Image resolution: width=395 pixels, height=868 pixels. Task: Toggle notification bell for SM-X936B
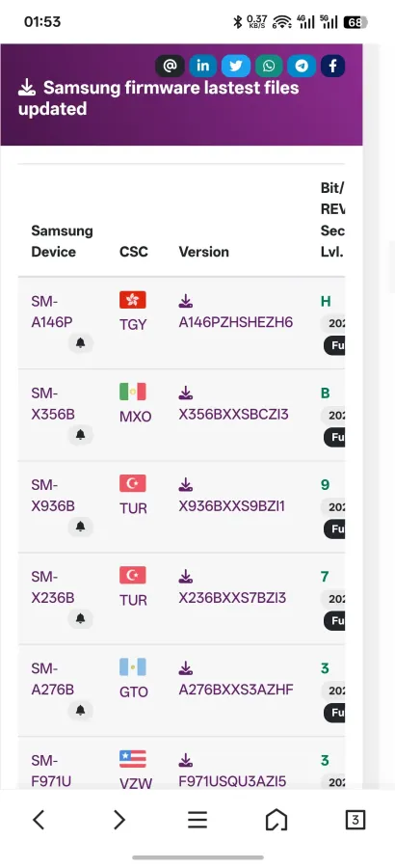coord(81,527)
